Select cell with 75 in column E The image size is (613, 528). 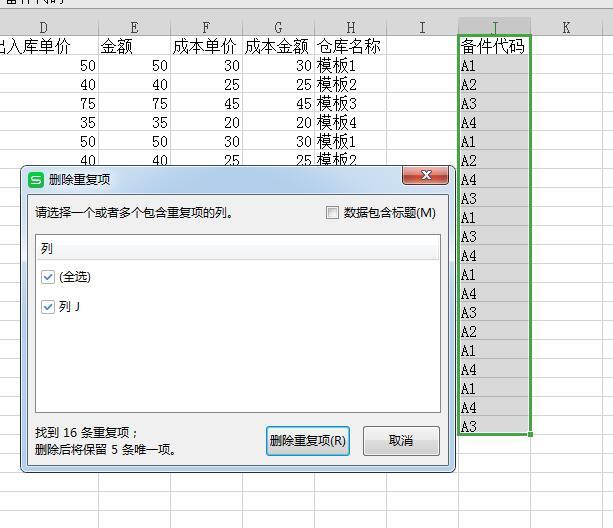click(x=134, y=104)
